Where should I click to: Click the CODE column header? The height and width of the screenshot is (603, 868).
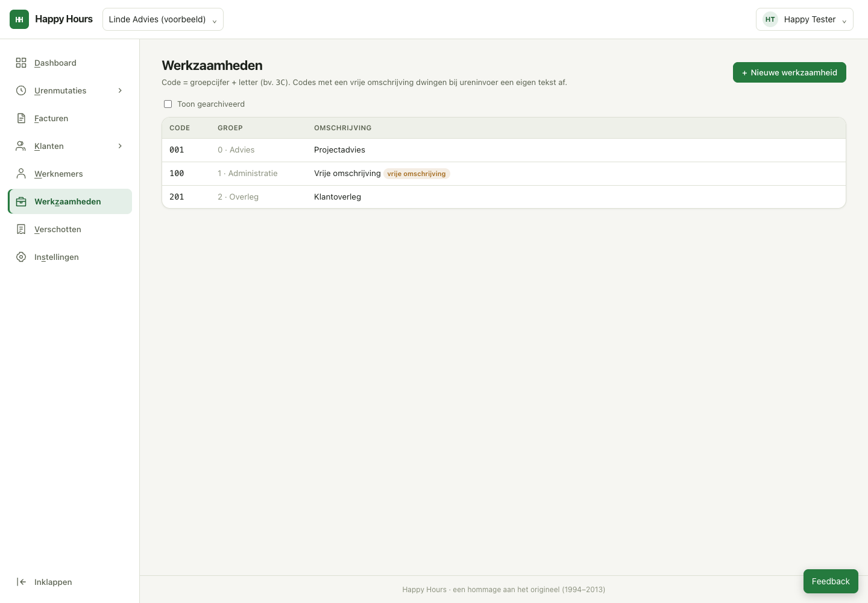pos(180,128)
